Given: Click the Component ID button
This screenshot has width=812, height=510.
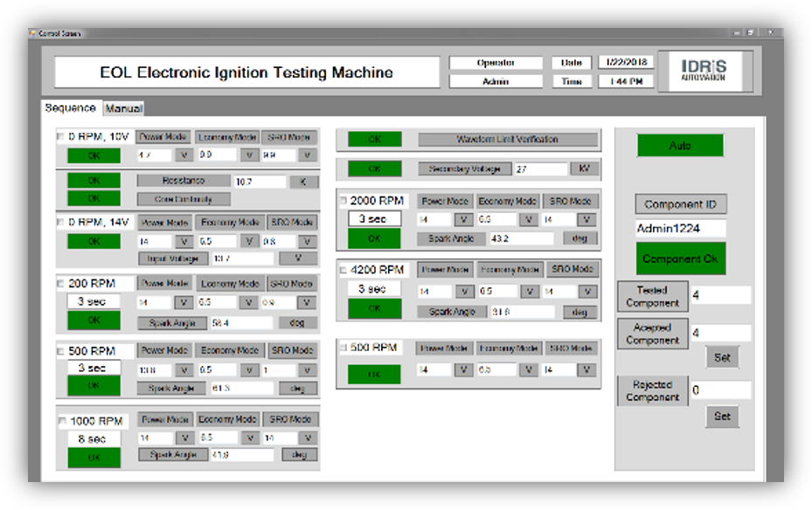Looking at the screenshot, I should 681,204.
